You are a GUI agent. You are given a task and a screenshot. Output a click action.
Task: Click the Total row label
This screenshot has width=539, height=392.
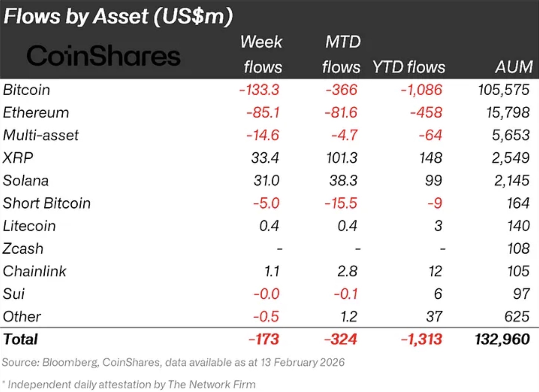[x=20, y=339]
